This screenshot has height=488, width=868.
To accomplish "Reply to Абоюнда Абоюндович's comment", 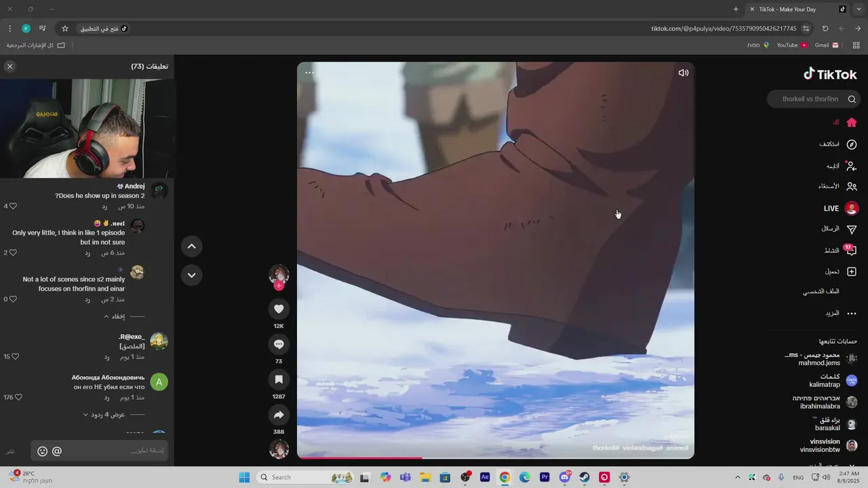I will pos(106,397).
